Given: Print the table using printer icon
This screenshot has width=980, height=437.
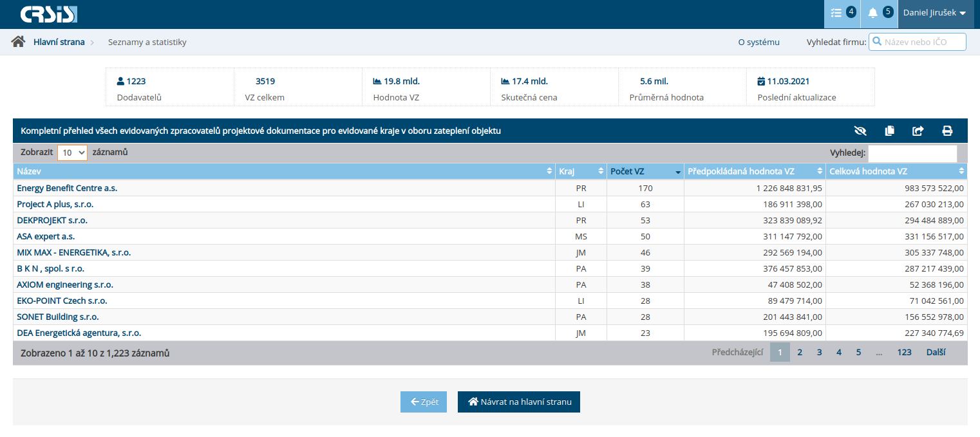Looking at the screenshot, I should (947, 131).
